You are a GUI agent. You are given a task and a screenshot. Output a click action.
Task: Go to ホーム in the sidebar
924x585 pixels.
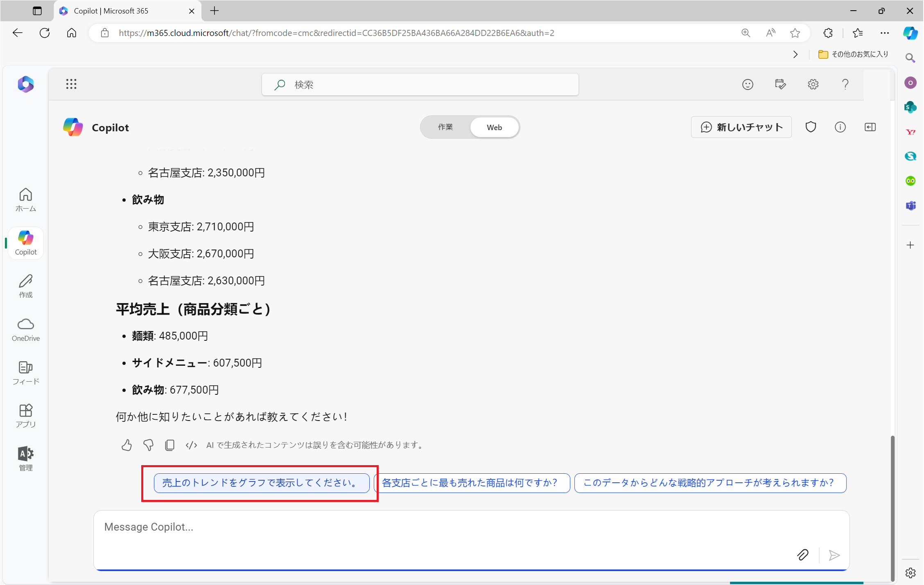pos(25,200)
